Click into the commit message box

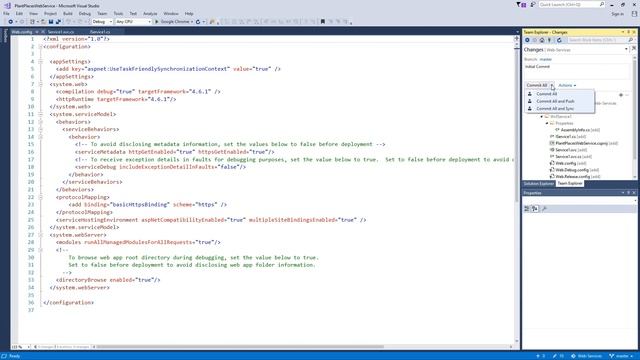[x=577, y=71]
